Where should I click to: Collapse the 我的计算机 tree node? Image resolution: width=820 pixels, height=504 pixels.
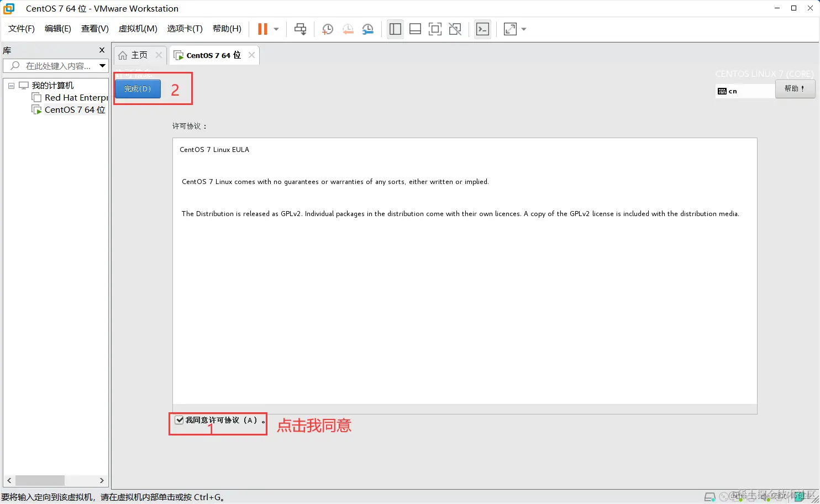[11, 86]
